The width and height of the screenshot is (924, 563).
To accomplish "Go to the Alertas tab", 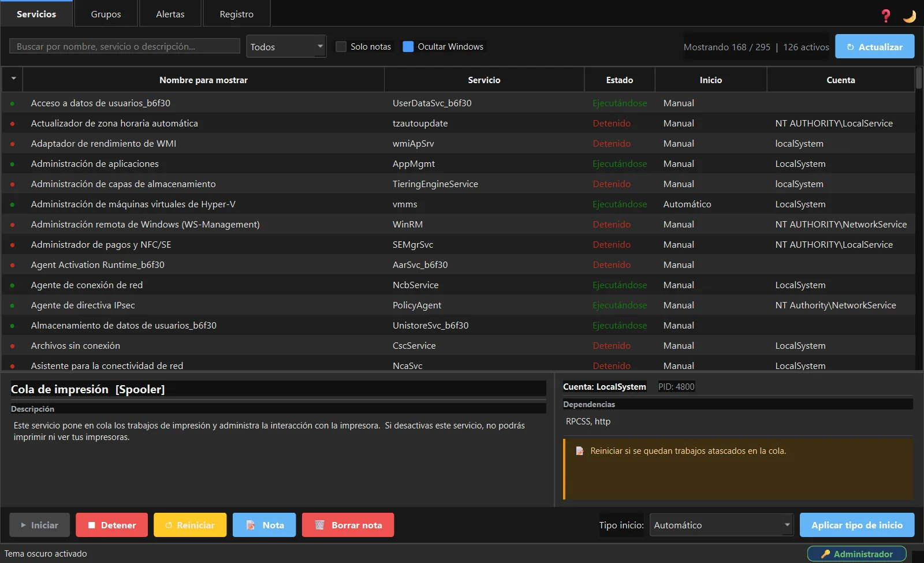I will pyautogui.click(x=170, y=14).
